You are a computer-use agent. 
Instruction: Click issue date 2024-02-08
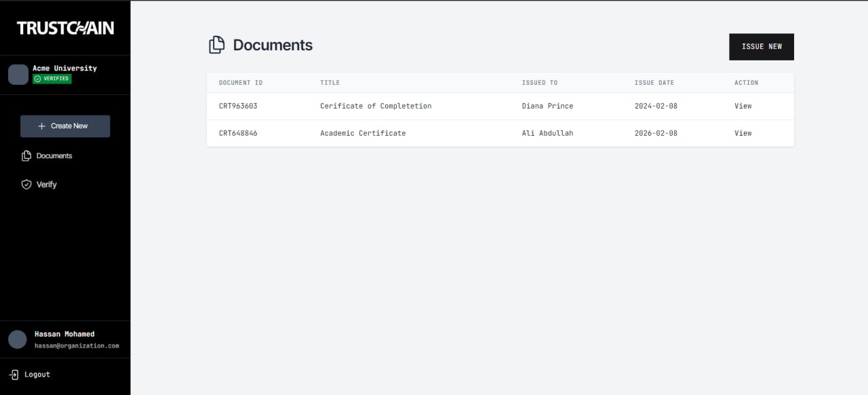click(x=656, y=106)
